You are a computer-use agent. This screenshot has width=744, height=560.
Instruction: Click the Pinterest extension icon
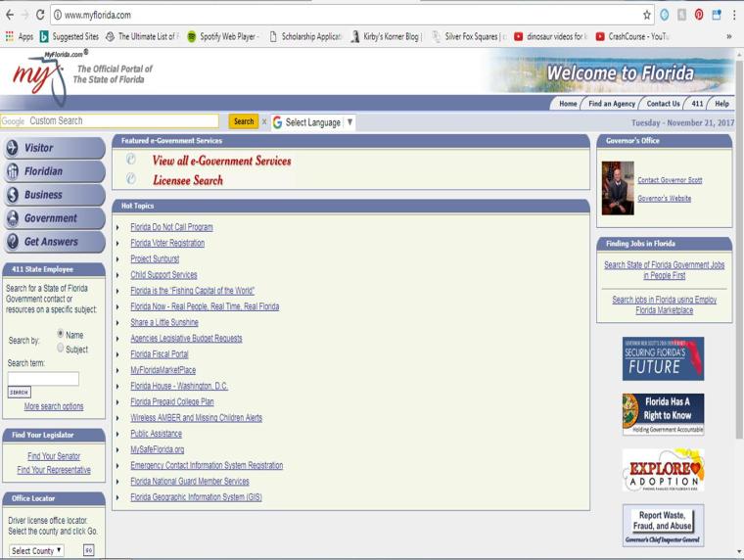(x=699, y=16)
